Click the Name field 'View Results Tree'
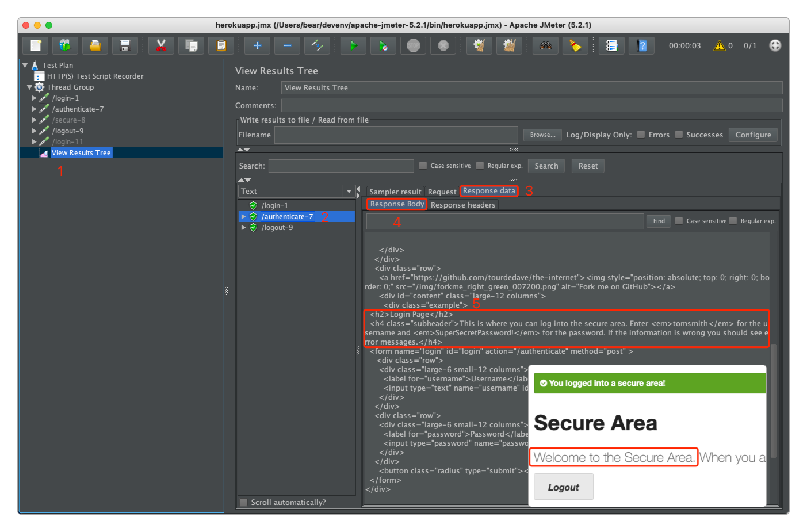This screenshot has height=532, width=807. [x=532, y=87]
